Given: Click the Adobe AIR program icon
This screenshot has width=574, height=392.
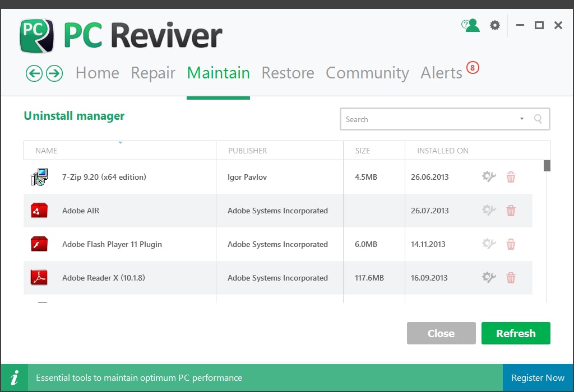Looking at the screenshot, I should [39, 211].
